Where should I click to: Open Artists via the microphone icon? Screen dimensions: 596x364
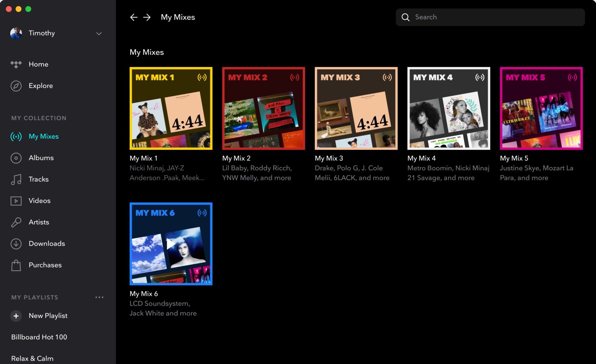pyautogui.click(x=16, y=222)
